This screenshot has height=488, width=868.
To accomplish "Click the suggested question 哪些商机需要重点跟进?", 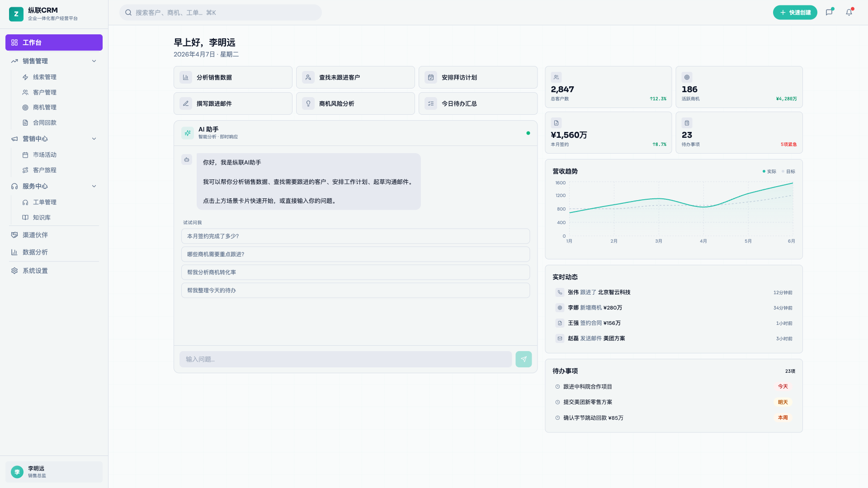I will tap(355, 254).
